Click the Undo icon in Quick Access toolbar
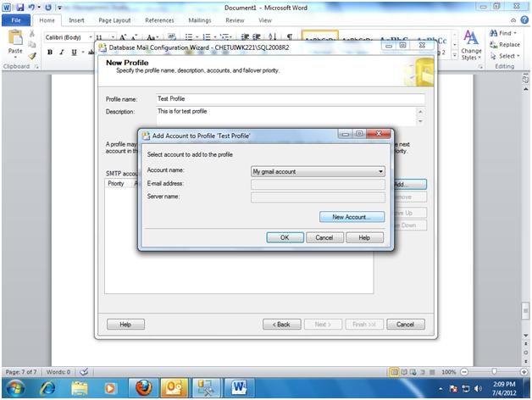 [31, 7]
